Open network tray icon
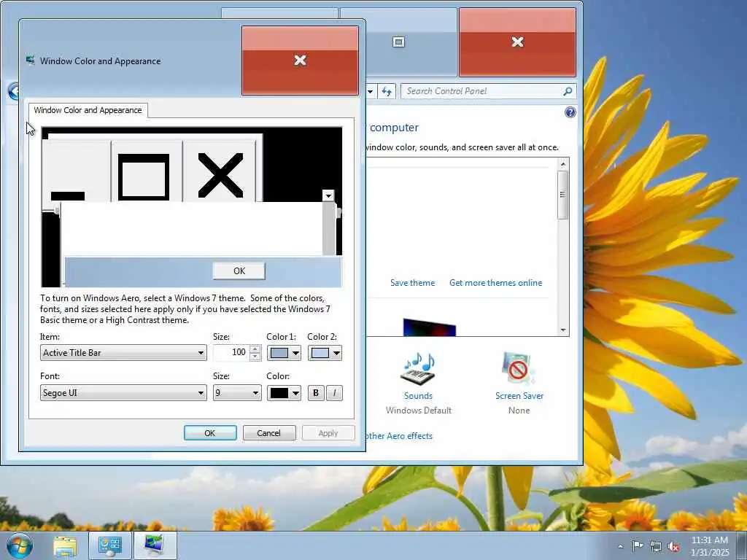 pos(656,546)
